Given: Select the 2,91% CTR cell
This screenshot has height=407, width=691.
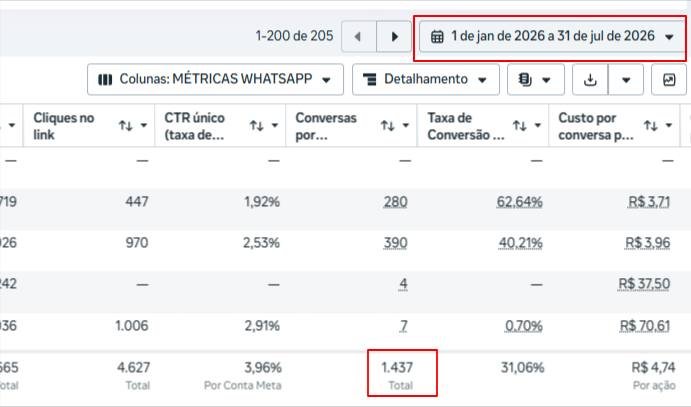Looking at the screenshot, I should [262, 326].
